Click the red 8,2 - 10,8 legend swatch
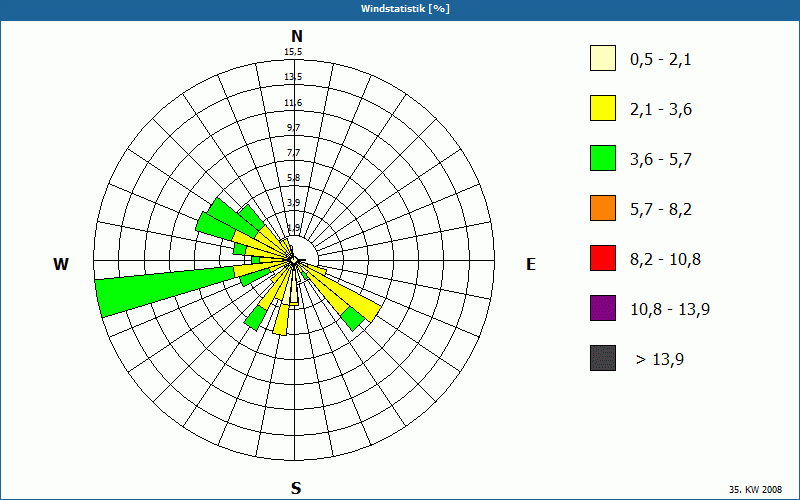 [x=603, y=258]
